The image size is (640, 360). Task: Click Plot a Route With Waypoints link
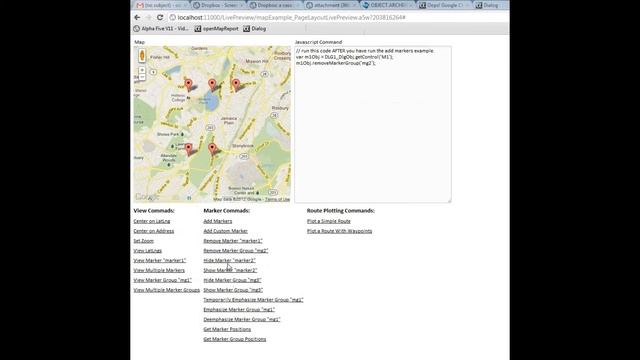click(x=339, y=231)
